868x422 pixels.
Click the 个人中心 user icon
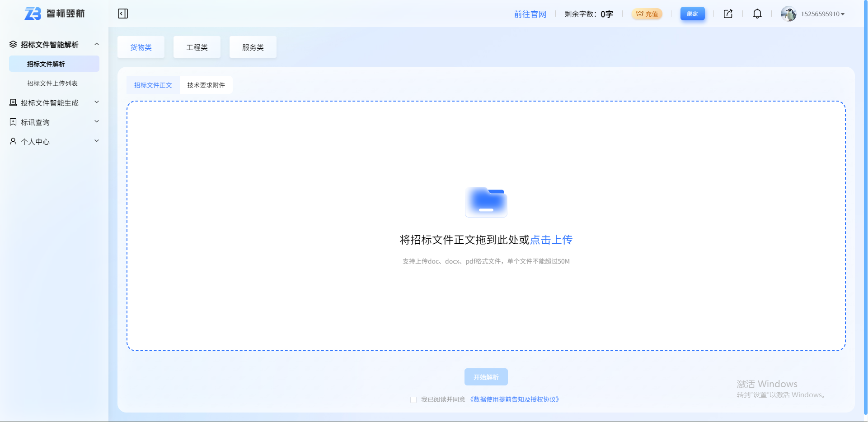(x=13, y=141)
